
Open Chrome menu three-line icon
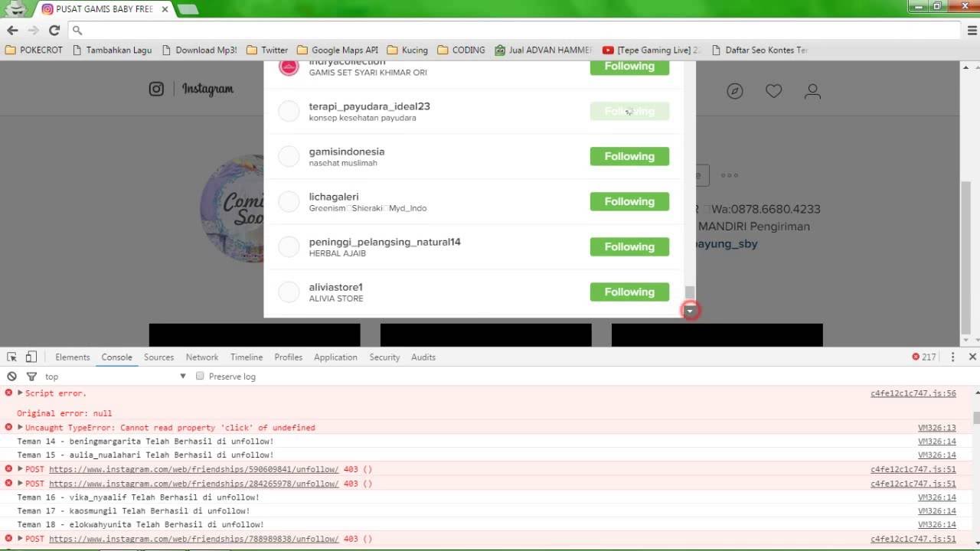click(972, 31)
